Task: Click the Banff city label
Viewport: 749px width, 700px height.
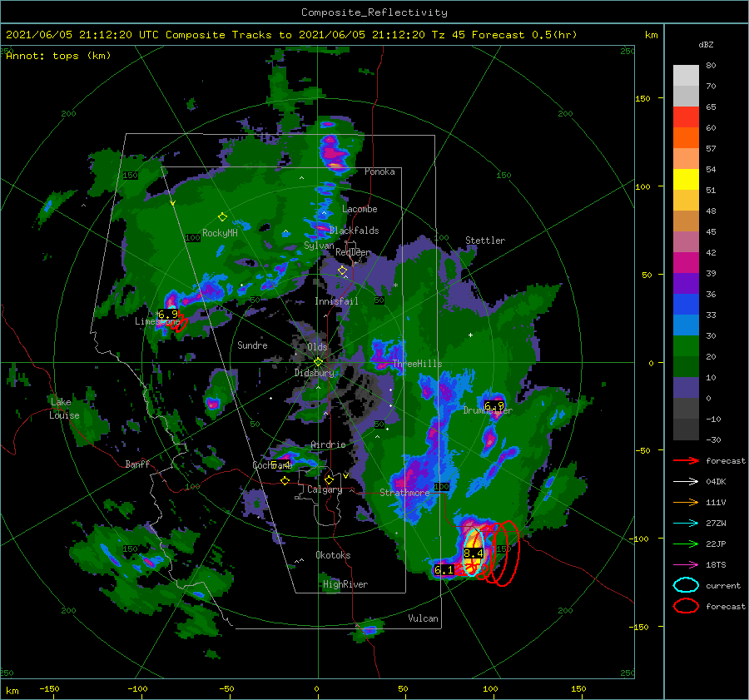Action: tap(137, 464)
